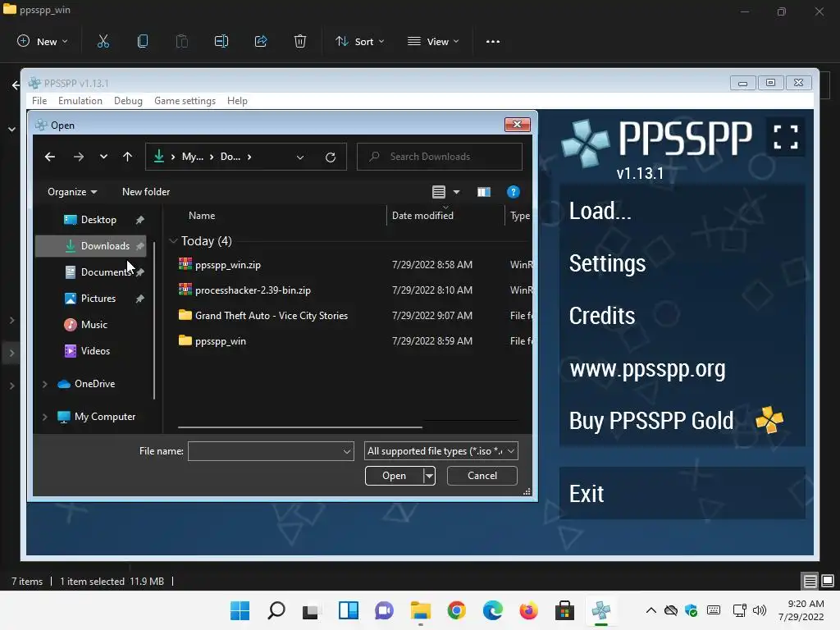Open Windows Start menu
This screenshot has height=630, width=840.
click(x=240, y=610)
